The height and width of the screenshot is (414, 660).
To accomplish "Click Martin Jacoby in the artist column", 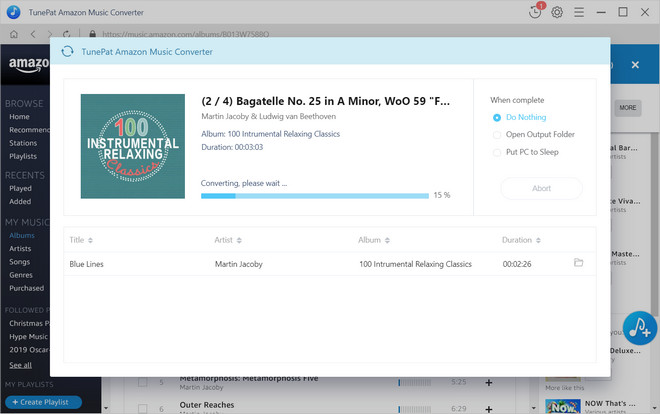I will tap(239, 264).
